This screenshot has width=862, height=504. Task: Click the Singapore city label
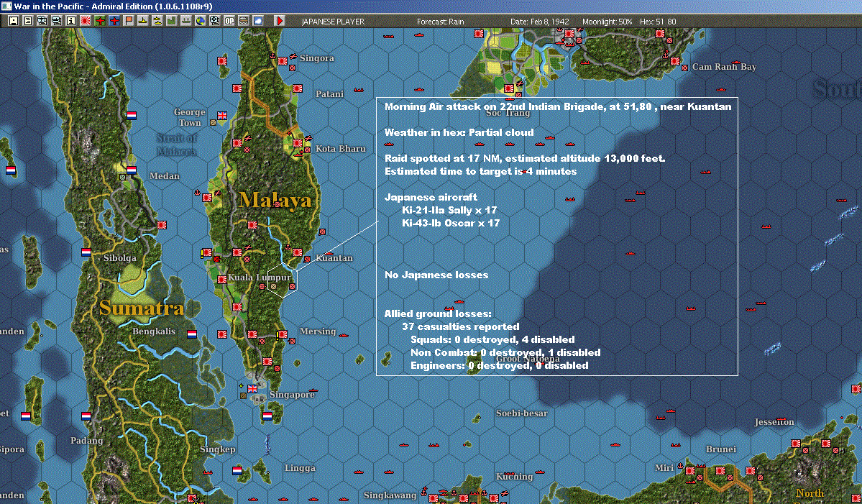coord(292,395)
